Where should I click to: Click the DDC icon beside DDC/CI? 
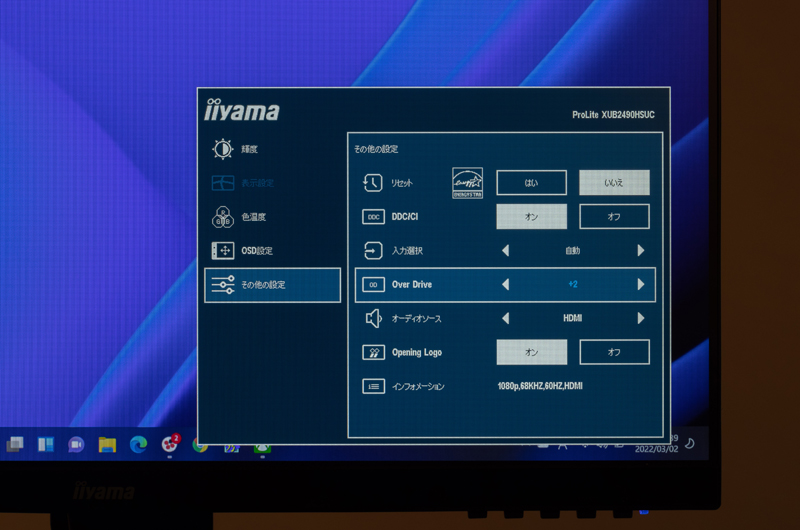(373, 217)
